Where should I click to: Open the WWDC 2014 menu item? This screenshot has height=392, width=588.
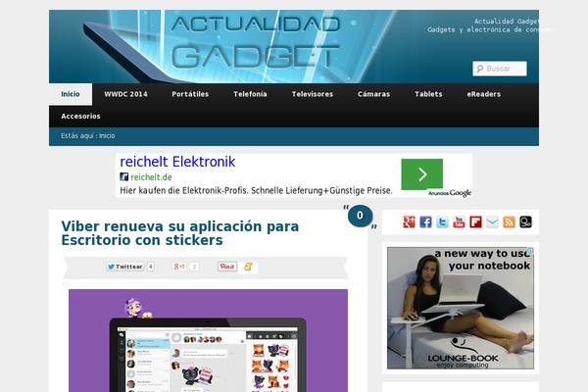point(126,94)
